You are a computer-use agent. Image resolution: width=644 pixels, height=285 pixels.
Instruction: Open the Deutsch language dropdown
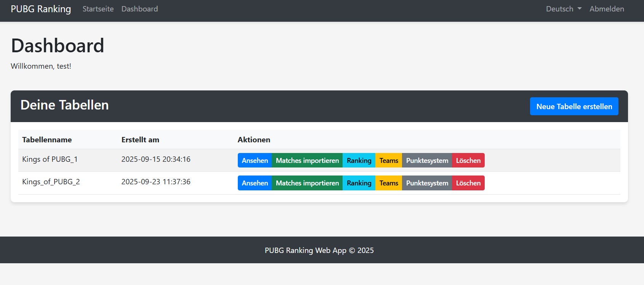563,9
